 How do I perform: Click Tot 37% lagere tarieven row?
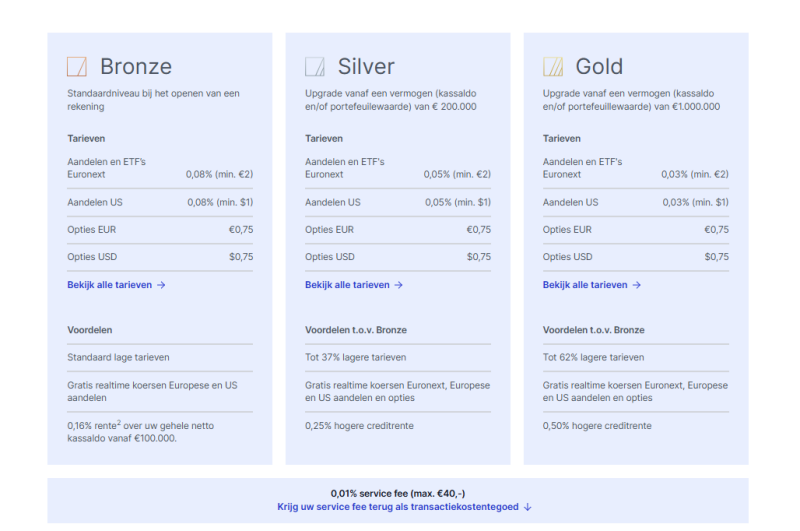(x=398, y=358)
